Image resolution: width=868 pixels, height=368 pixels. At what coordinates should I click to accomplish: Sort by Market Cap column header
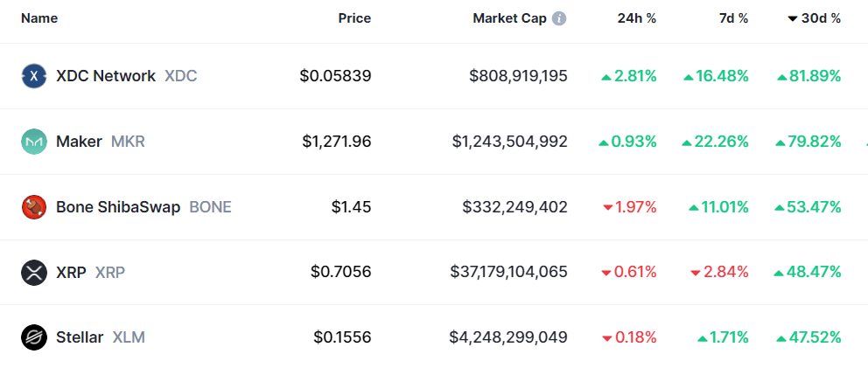pos(510,18)
